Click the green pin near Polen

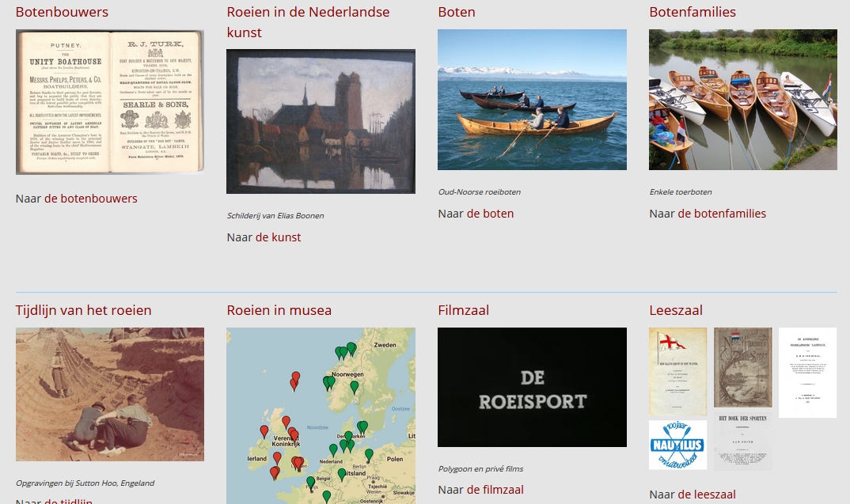[369, 455]
